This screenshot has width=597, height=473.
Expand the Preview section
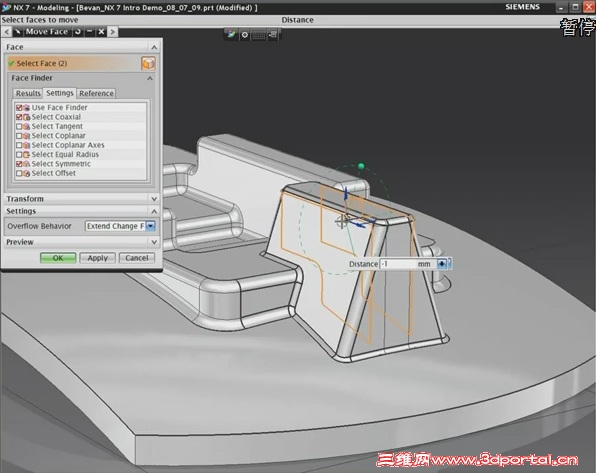(x=154, y=242)
